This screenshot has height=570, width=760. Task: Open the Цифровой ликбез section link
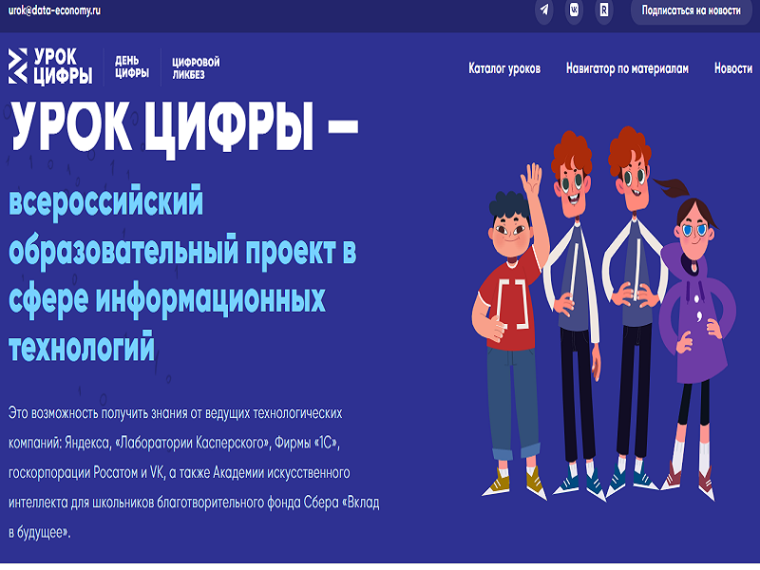[196, 68]
